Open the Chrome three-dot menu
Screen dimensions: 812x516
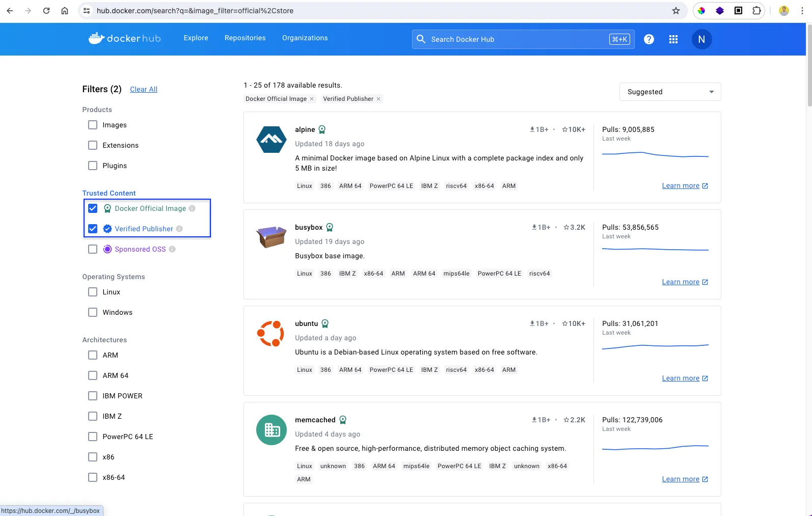(802, 11)
